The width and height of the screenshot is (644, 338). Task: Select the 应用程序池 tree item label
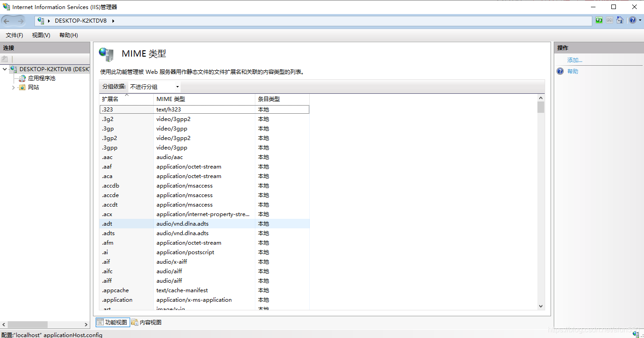coord(42,78)
